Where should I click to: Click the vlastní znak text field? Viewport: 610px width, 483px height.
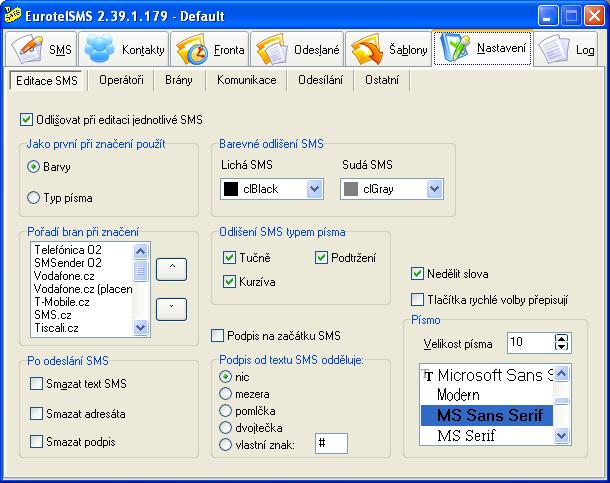pos(331,443)
